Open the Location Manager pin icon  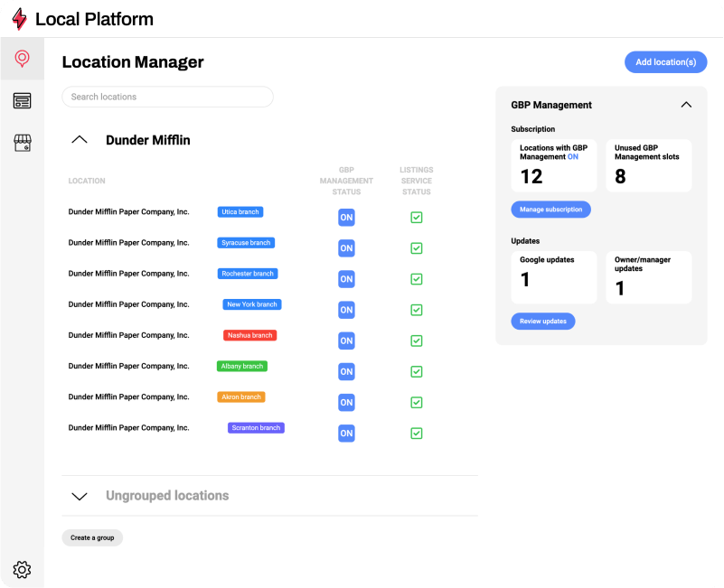(x=23, y=59)
